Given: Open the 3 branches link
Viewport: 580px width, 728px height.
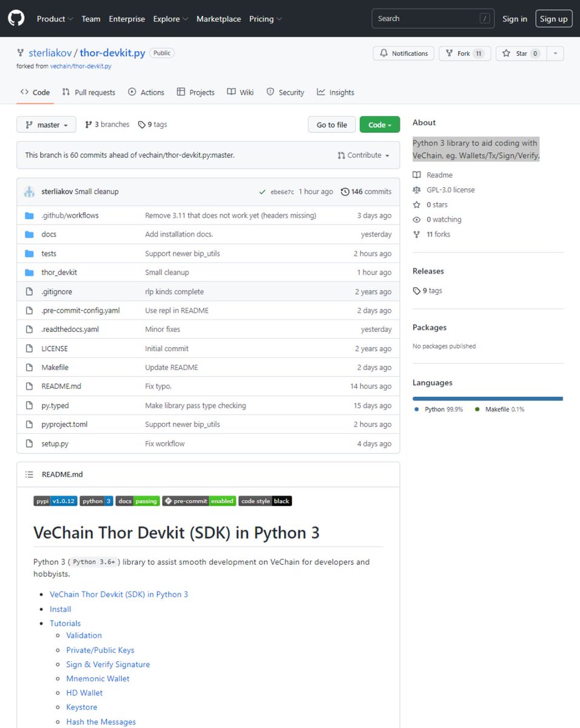Looking at the screenshot, I should pyautogui.click(x=107, y=124).
